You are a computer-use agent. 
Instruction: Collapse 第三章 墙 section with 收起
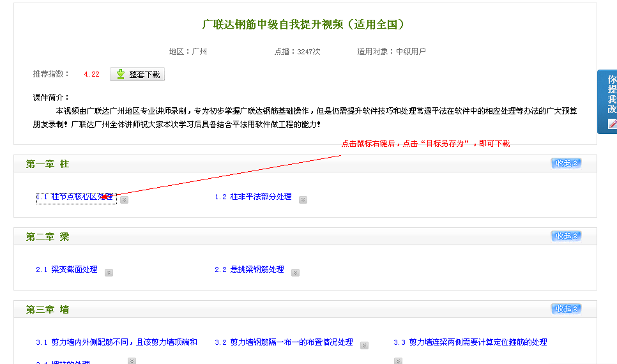pos(567,309)
